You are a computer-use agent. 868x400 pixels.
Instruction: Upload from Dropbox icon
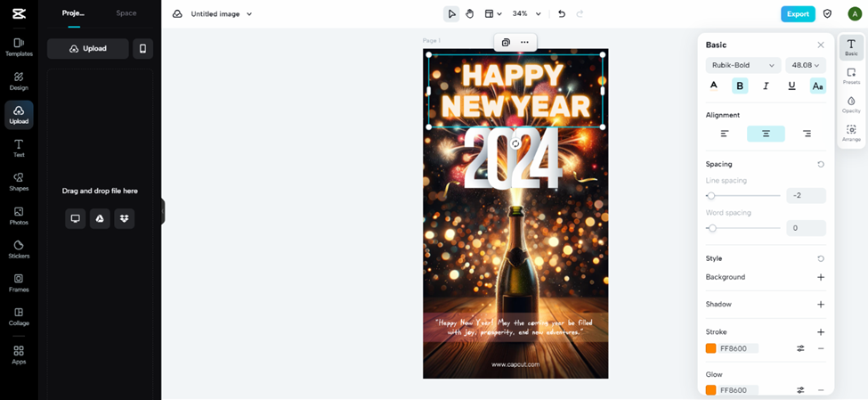point(125,219)
